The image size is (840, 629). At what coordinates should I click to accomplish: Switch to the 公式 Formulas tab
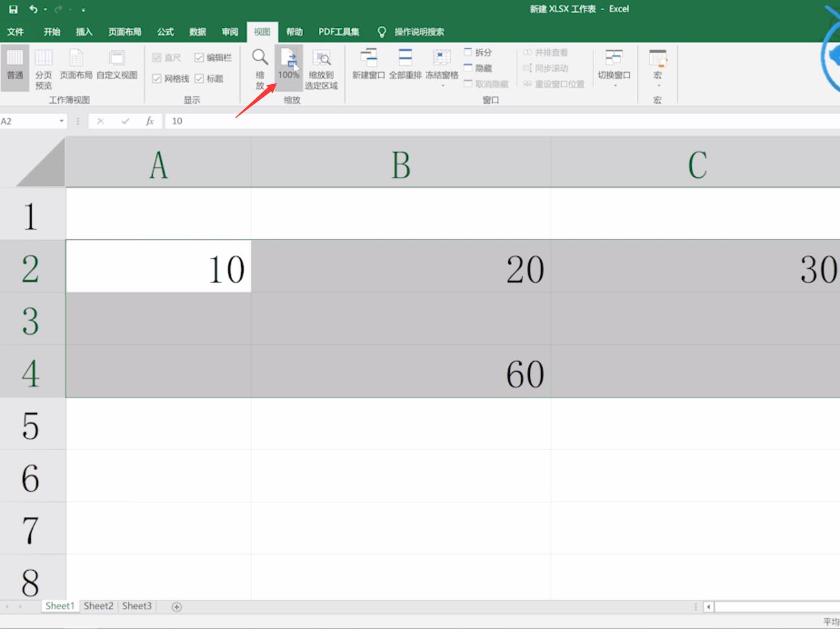tap(165, 32)
